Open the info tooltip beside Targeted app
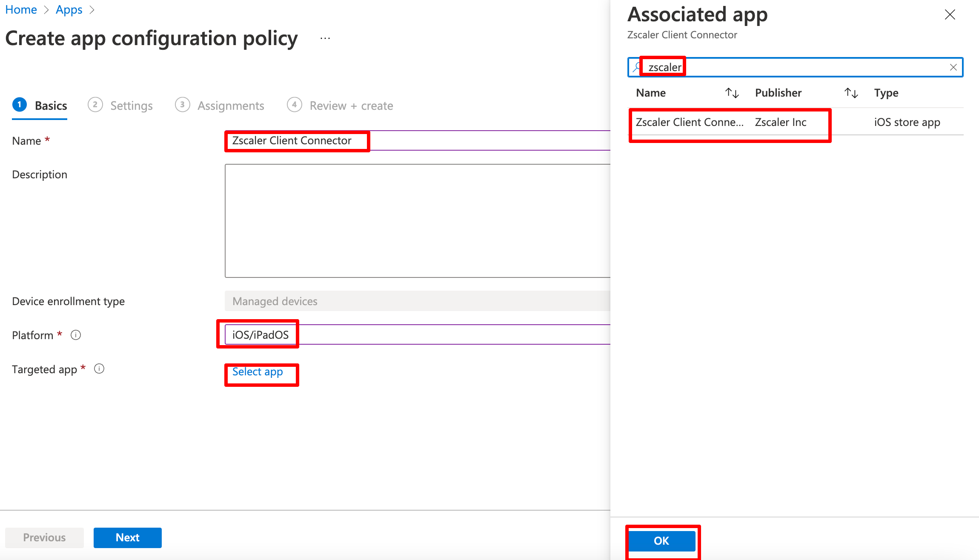Viewport: 979px width, 560px height. point(99,369)
